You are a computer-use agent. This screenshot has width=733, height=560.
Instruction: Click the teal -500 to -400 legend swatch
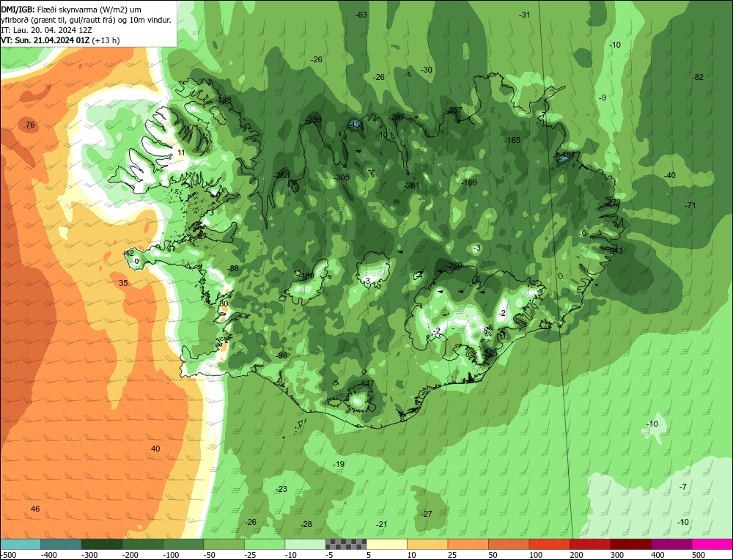[x=21, y=544]
